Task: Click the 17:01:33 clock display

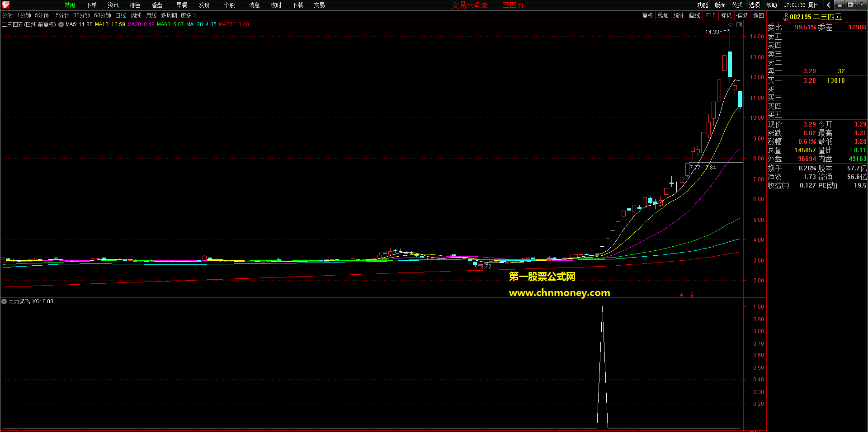Action: pyautogui.click(x=794, y=5)
